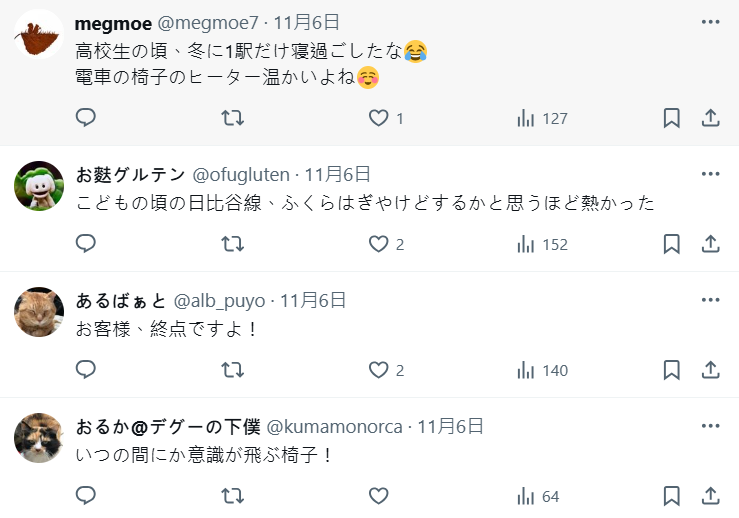The image size is (739, 518).
Task: Like megmoe's tweet
Action: pos(378,118)
